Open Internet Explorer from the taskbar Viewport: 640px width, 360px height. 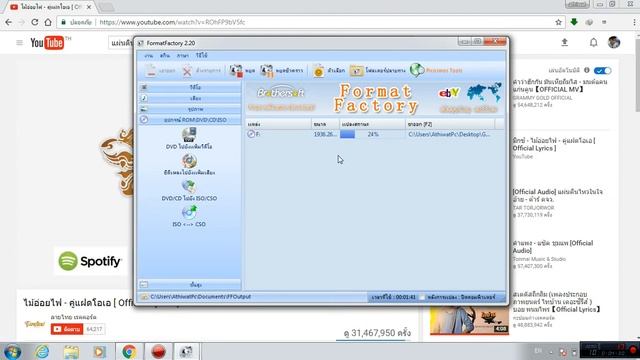[42, 351]
